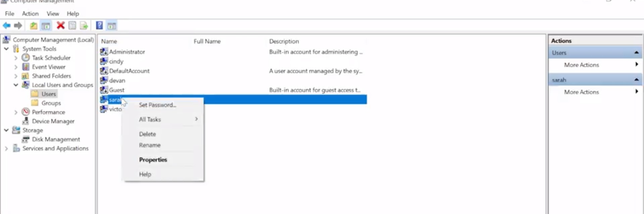Screen dimensions: 644x214
Task: Open the View menu
Action: (53, 13)
